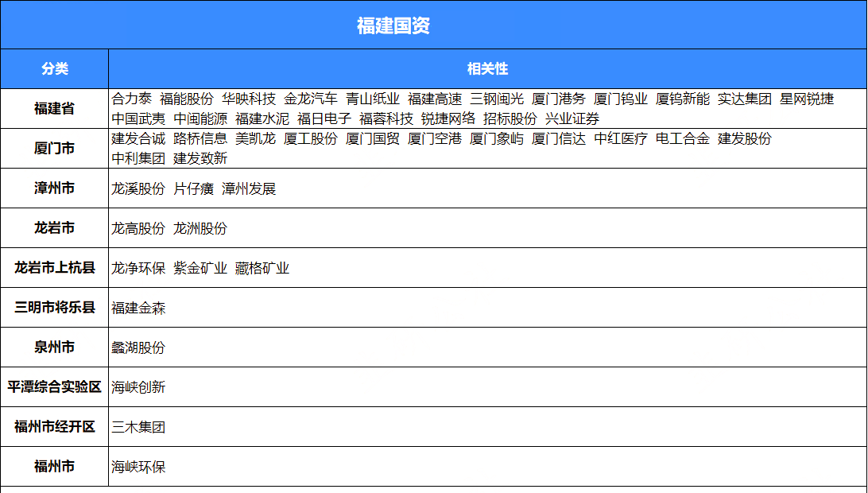Click 蠡湖股份 stock name

(138, 347)
